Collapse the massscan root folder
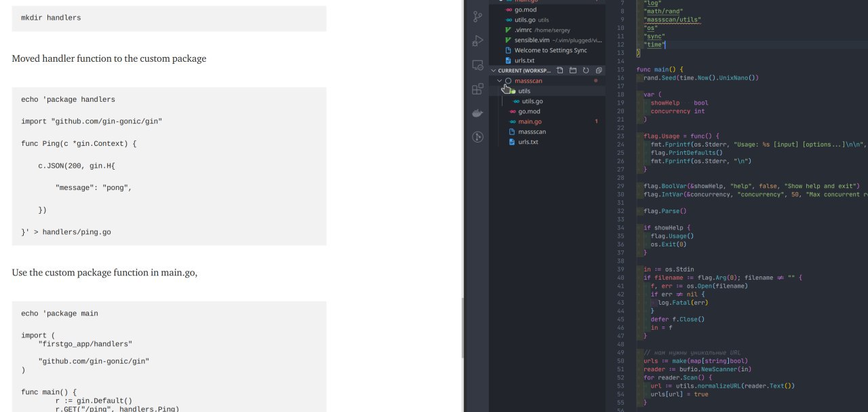This screenshot has width=868, height=412. [500, 81]
